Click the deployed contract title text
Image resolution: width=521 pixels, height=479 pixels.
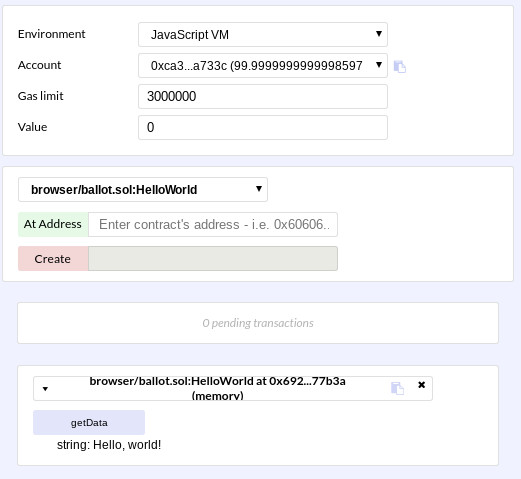(217, 388)
